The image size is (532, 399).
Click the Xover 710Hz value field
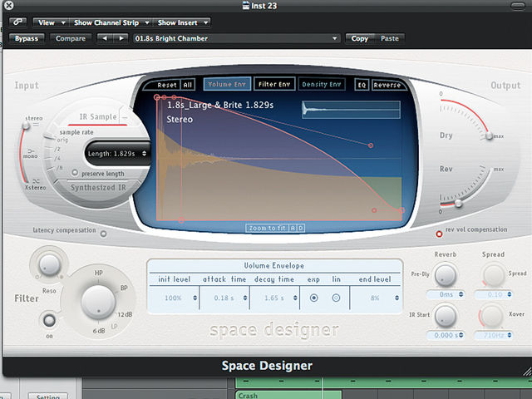tap(494, 335)
